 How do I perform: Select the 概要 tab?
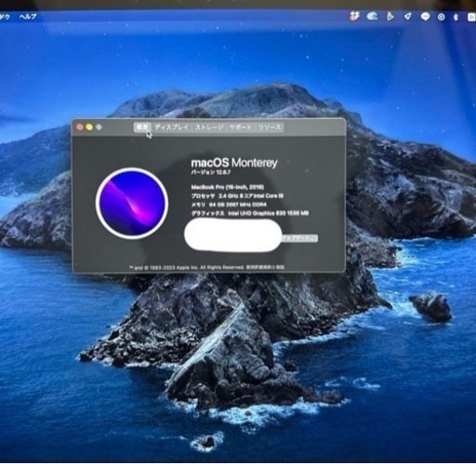(x=142, y=127)
